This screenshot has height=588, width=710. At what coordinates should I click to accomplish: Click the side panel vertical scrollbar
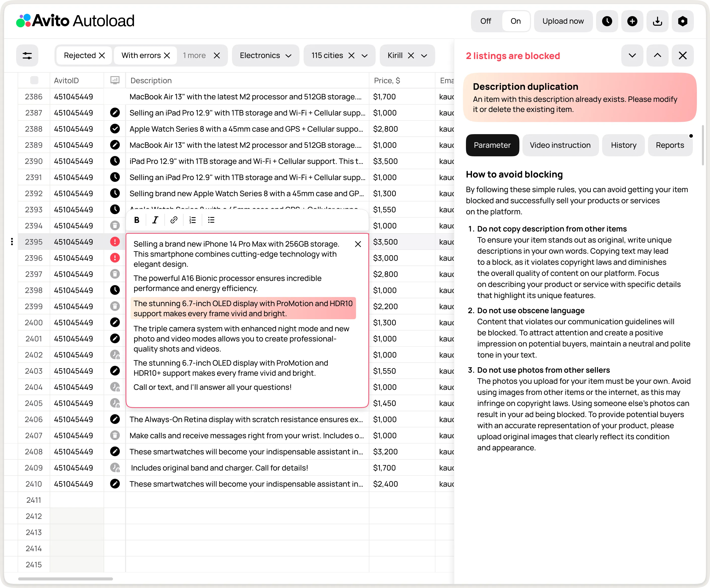[703, 145]
